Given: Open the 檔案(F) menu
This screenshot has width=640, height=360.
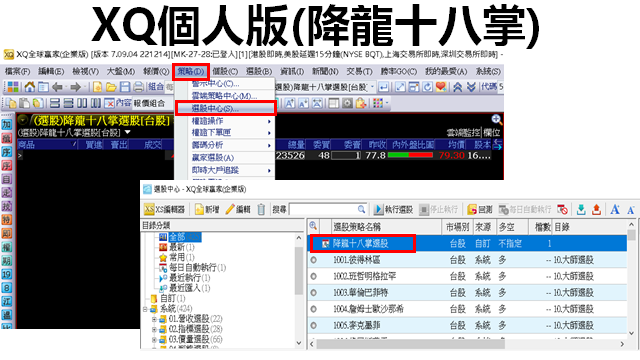Looking at the screenshot, I should [x=17, y=71].
